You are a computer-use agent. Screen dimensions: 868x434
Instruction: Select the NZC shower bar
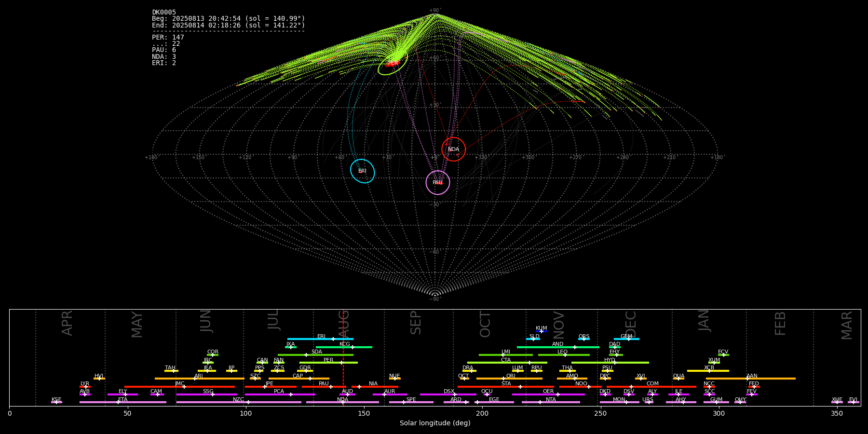tap(239, 402)
